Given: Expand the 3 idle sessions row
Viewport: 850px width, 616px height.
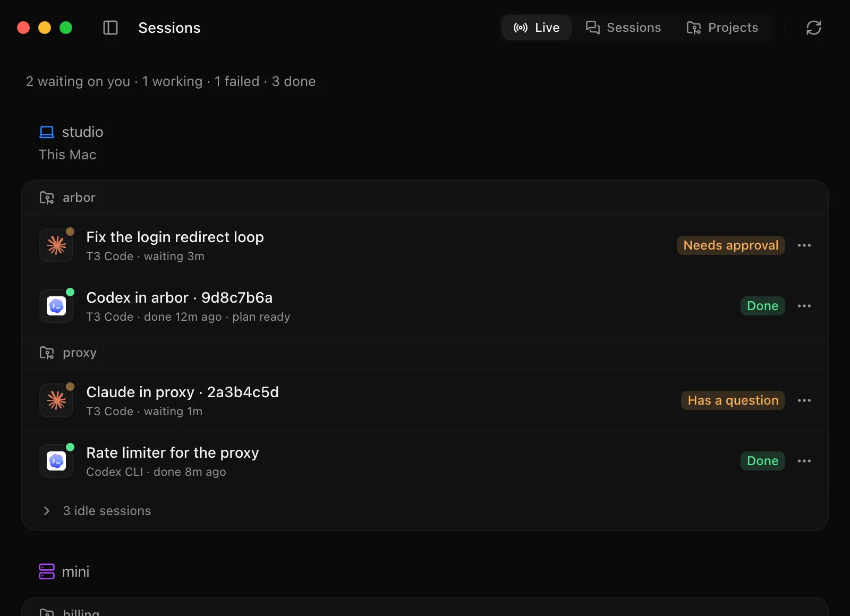Looking at the screenshot, I should (x=425, y=511).
